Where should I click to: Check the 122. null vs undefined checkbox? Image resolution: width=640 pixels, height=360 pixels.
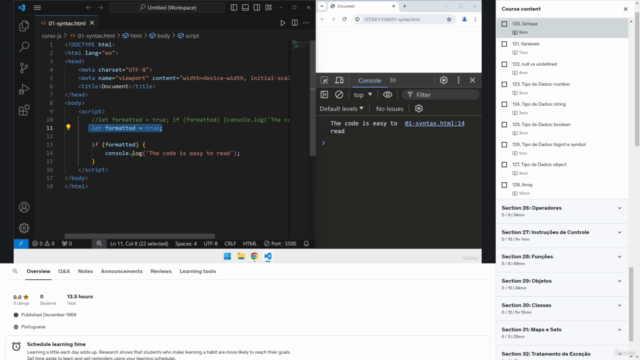point(504,64)
